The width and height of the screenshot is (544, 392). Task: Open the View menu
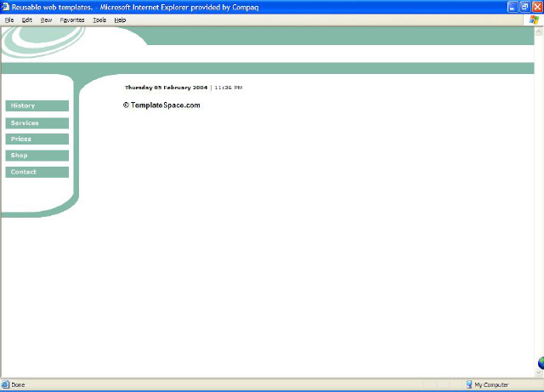coord(46,20)
